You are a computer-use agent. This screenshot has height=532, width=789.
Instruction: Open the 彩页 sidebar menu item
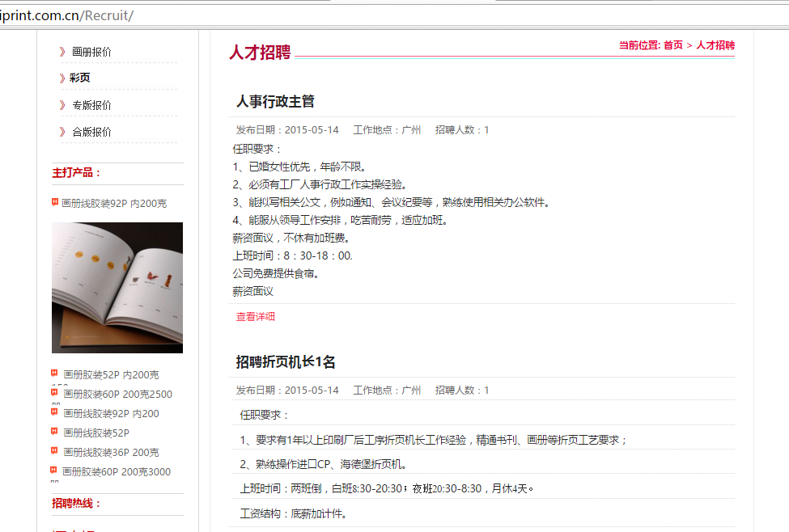(x=79, y=78)
